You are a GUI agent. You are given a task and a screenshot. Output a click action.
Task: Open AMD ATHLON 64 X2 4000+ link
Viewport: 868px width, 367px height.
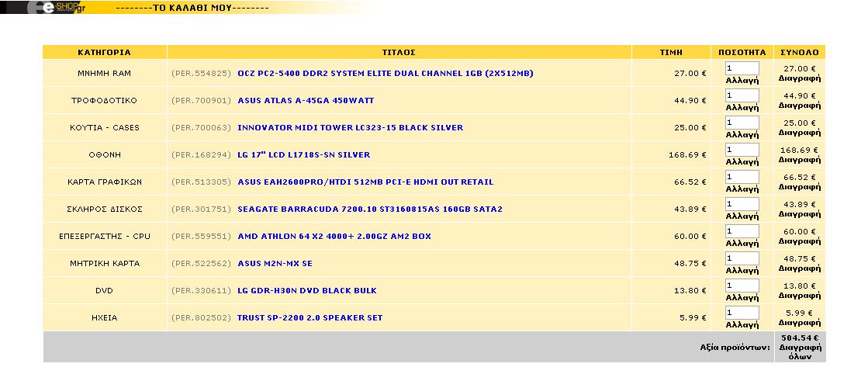[x=334, y=236]
